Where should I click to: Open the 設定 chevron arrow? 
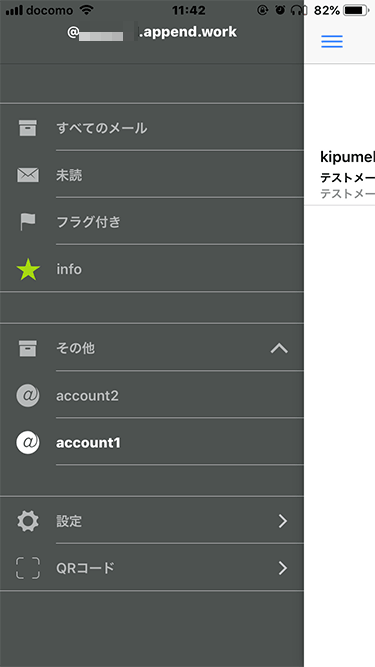click(283, 521)
